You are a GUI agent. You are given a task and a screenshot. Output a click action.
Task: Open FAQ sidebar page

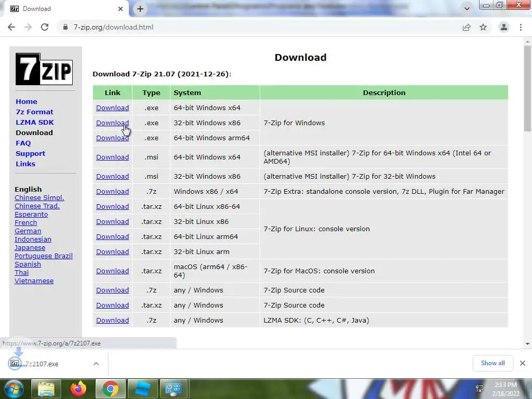[x=23, y=143]
